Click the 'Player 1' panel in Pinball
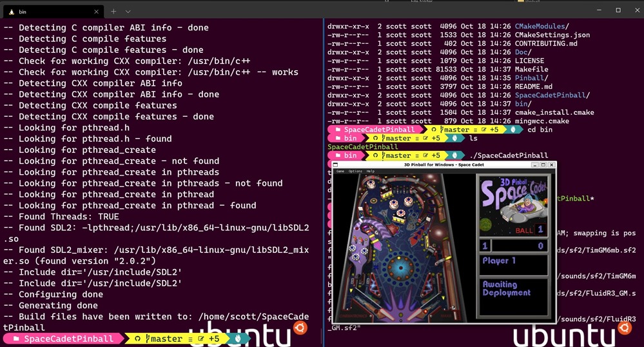Image resolution: width=644 pixels, height=347 pixels. (513, 264)
